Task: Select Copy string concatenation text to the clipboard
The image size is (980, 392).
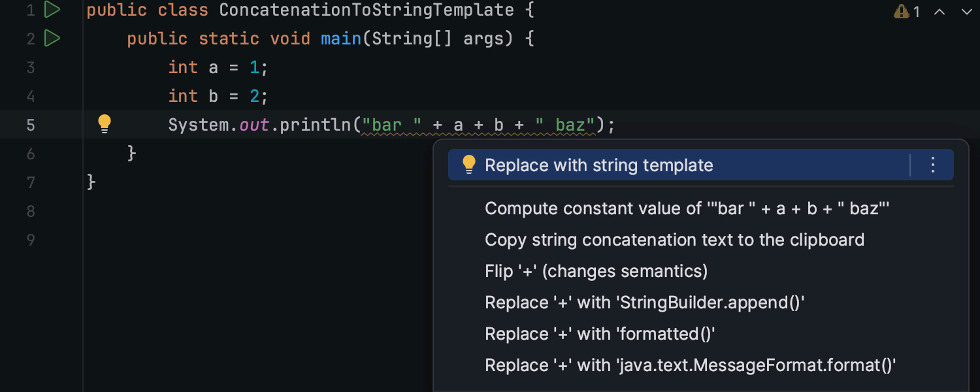Action: (x=674, y=240)
